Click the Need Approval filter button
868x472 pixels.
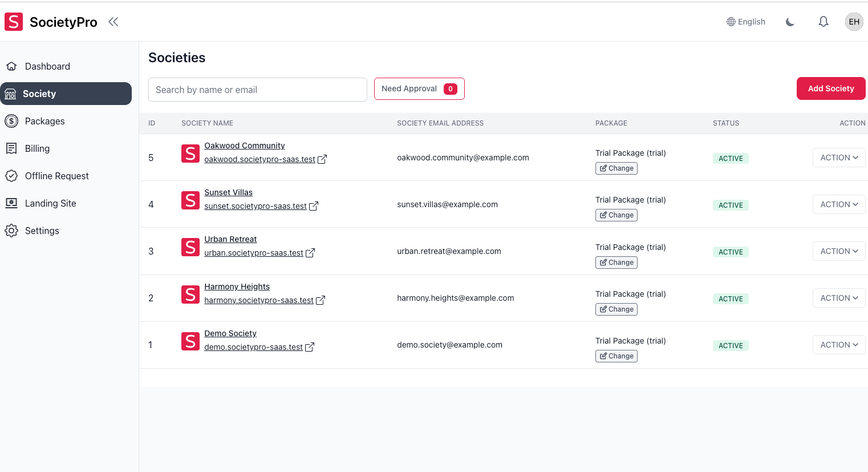(x=419, y=88)
